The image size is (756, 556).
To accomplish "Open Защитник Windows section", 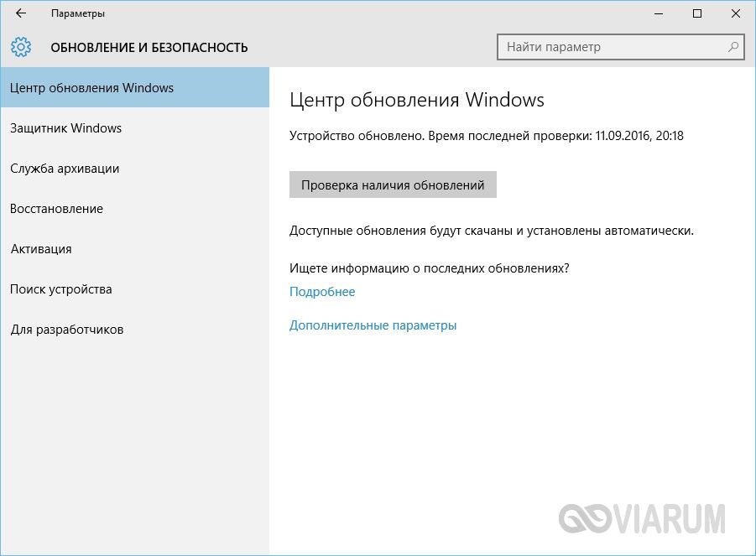I will click(134, 128).
